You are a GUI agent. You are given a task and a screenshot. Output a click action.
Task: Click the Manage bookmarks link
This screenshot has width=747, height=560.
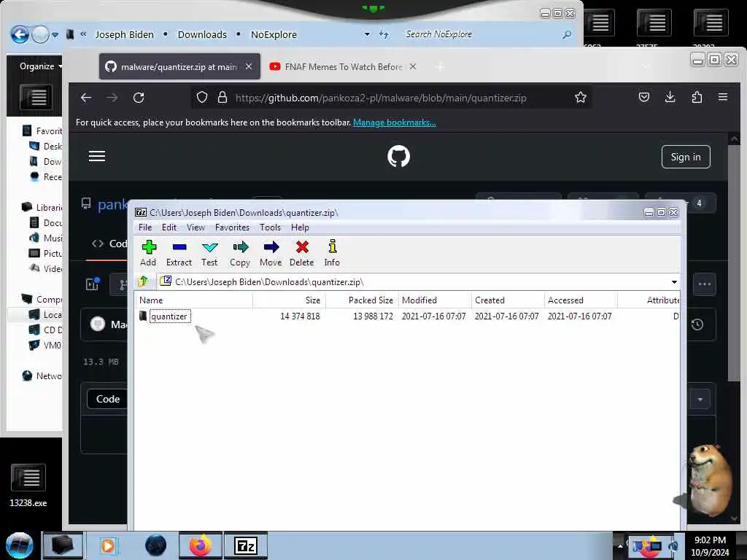pos(395,122)
